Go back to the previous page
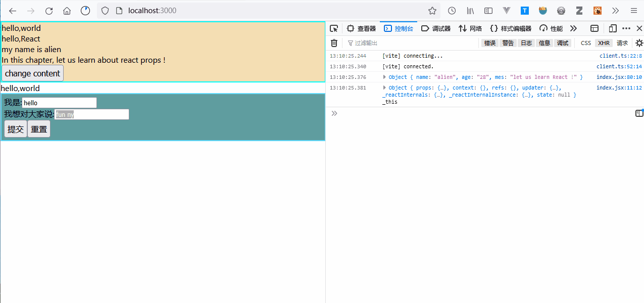 [x=13, y=11]
